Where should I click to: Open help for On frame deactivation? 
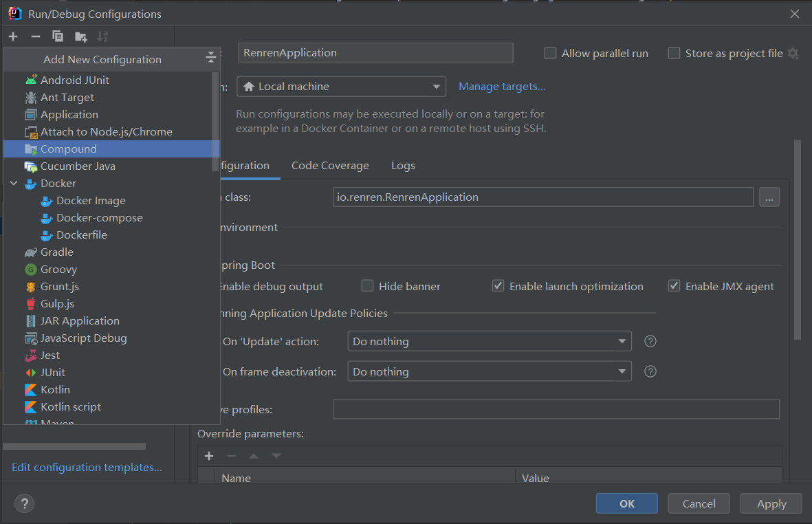650,371
